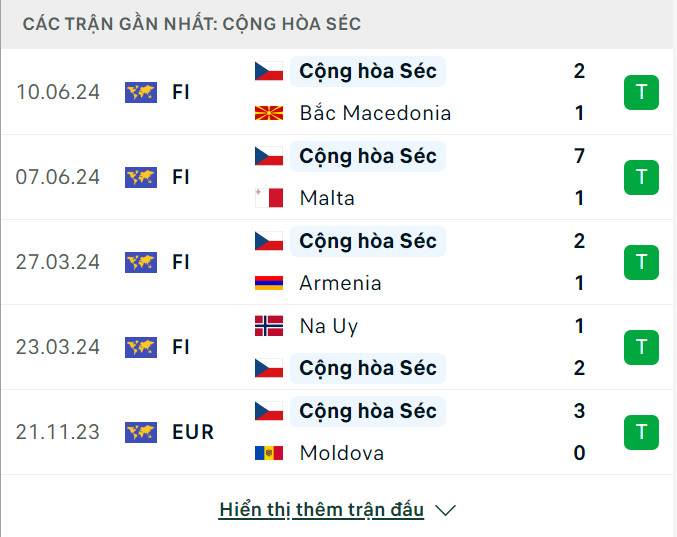
Task: Click the green T badge for 07.06.24 match
Action: [x=641, y=178]
